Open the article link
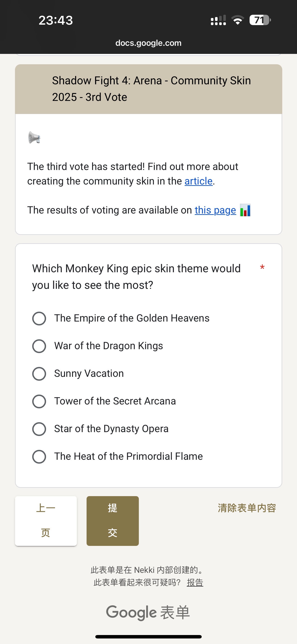297x644 pixels. pos(198,181)
